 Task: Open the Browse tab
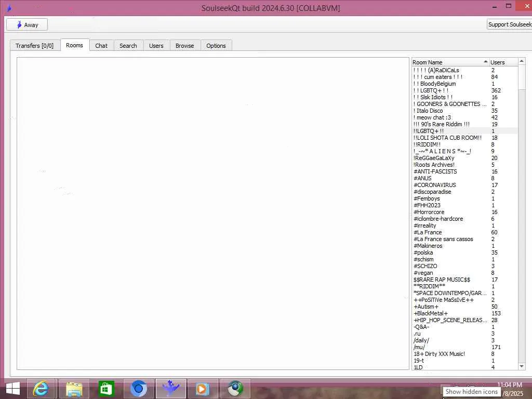click(185, 46)
